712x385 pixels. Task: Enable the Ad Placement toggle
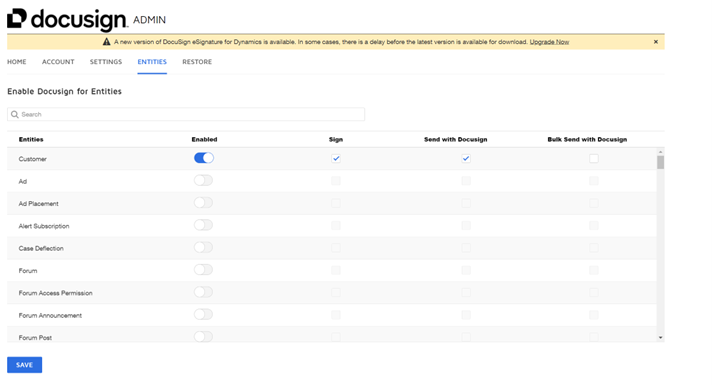coord(203,202)
